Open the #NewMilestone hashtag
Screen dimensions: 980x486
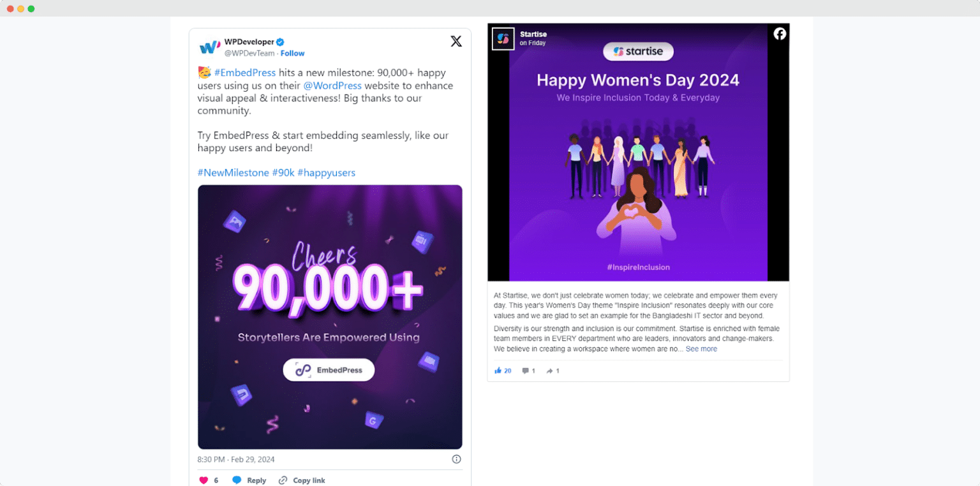point(233,173)
